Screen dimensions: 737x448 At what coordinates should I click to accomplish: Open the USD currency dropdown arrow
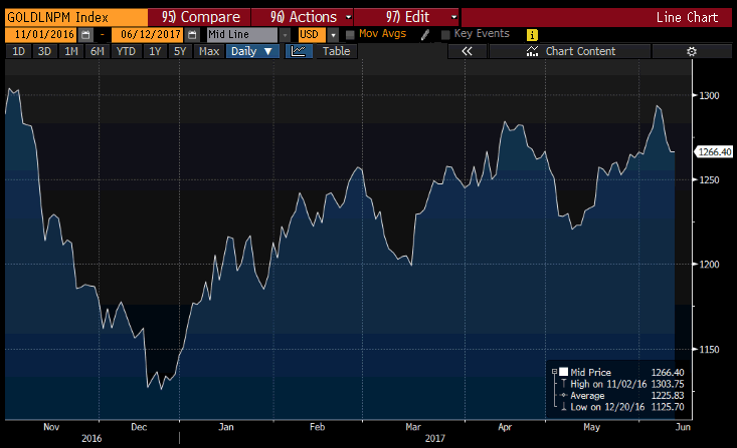click(x=333, y=35)
